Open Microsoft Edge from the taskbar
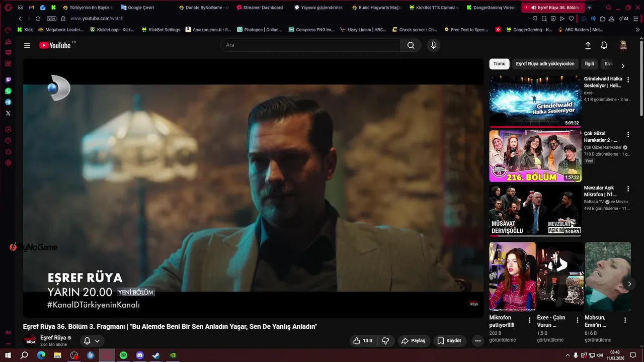The width and height of the screenshot is (644, 362). pyautogui.click(x=41, y=355)
